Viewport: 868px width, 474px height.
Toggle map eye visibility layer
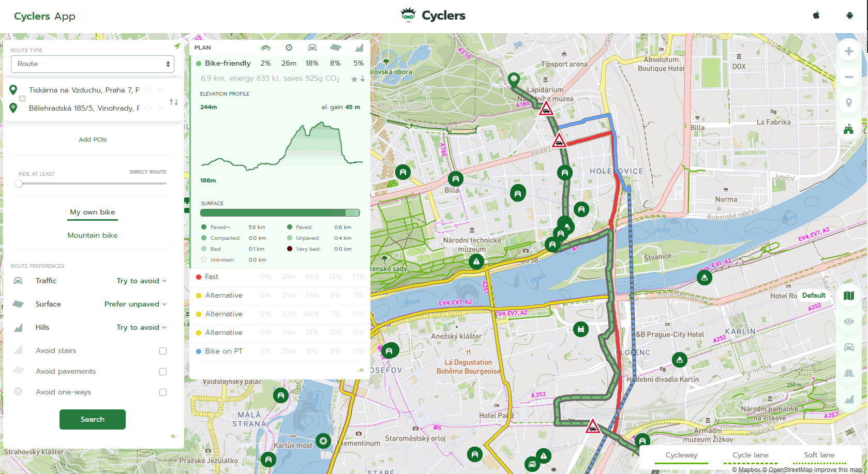click(848, 322)
